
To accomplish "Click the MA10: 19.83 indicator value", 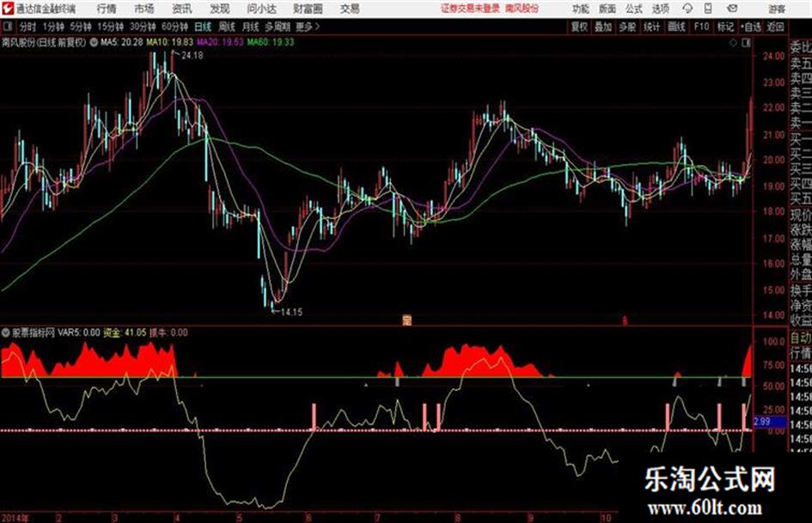I will (170, 42).
